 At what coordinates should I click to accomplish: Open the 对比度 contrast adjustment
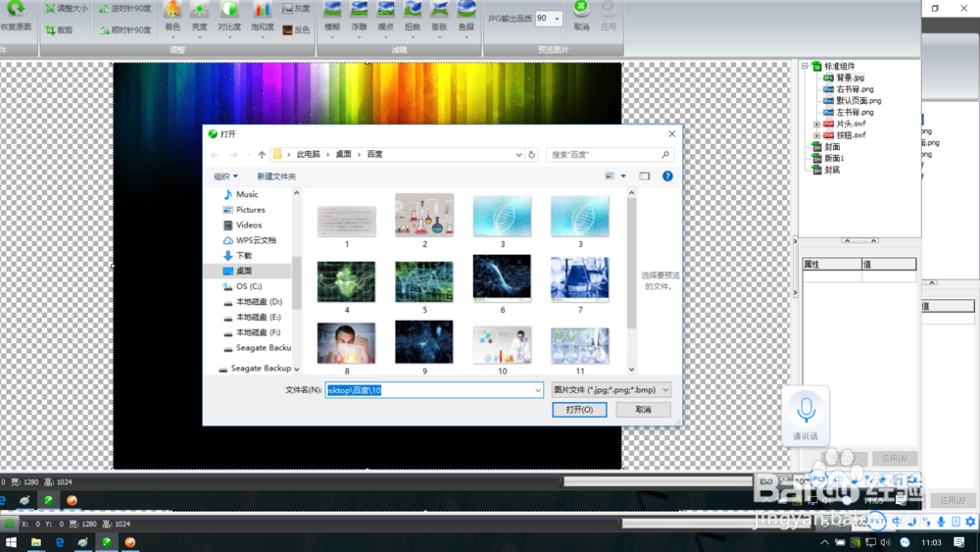point(229,18)
